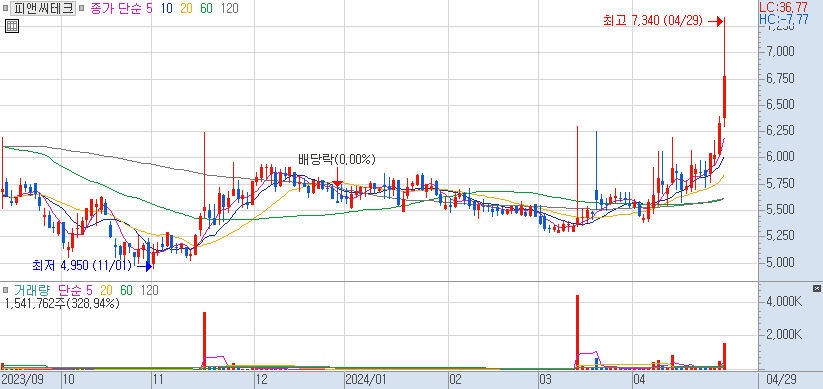The width and height of the screenshot is (823, 389).
Task: Click the 10 month date axis label
Action: coord(69,379)
